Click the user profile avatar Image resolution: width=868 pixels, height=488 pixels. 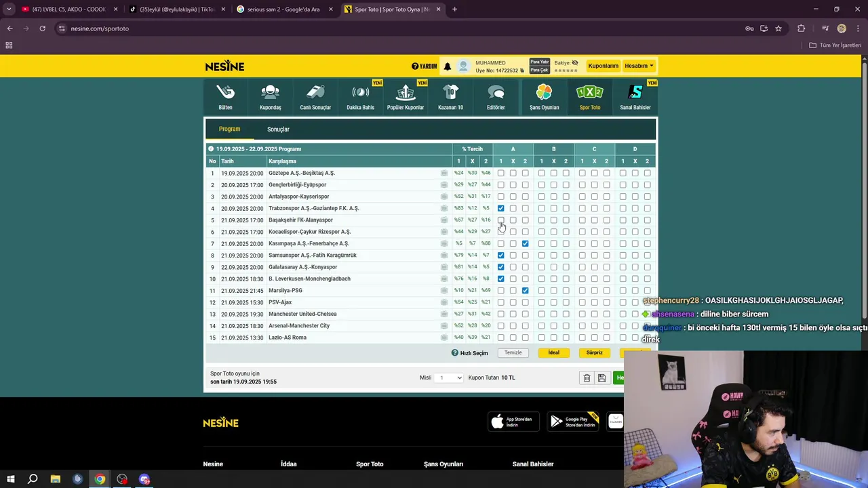pyautogui.click(x=464, y=66)
